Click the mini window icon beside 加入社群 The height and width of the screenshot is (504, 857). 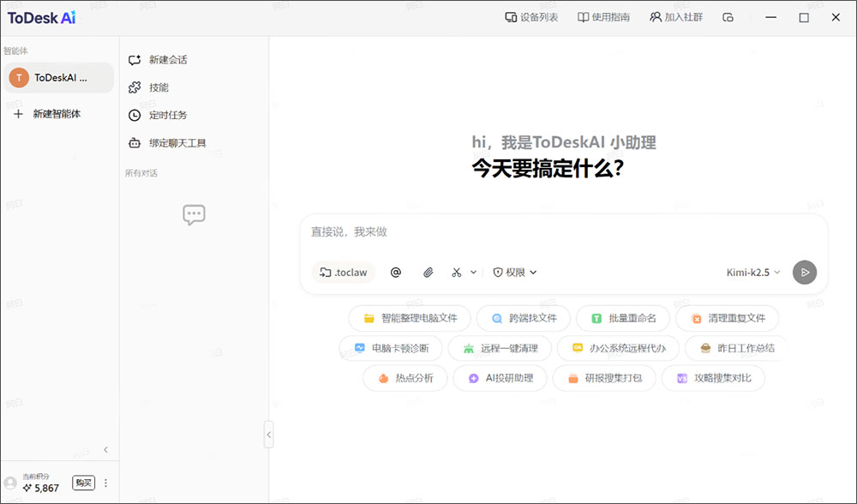tap(728, 17)
